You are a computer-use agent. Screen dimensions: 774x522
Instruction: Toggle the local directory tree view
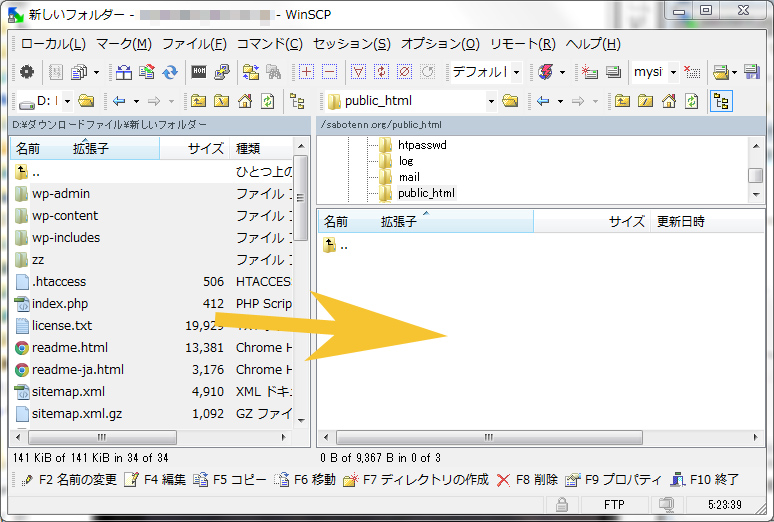[x=297, y=101]
